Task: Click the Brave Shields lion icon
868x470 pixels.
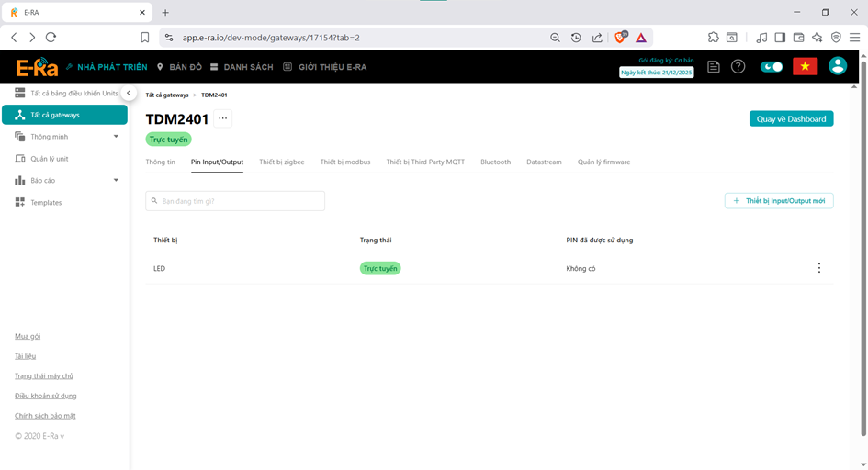Action: (620, 38)
